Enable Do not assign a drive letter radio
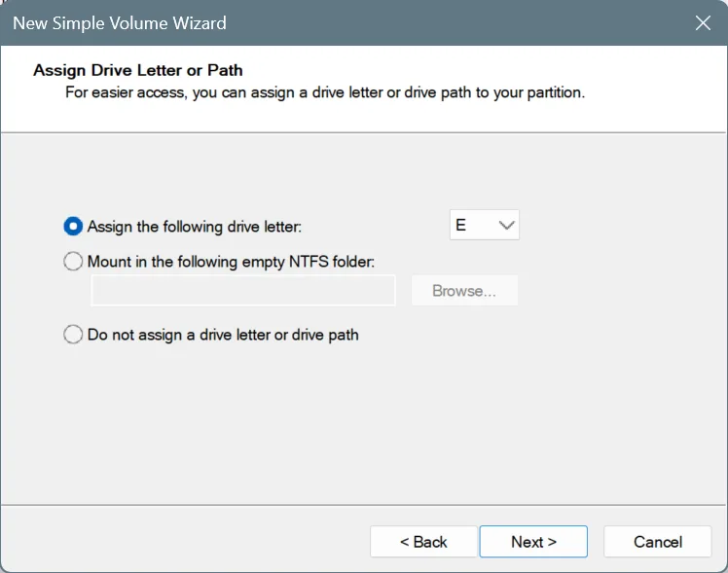728x573 pixels. pos(73,334)
